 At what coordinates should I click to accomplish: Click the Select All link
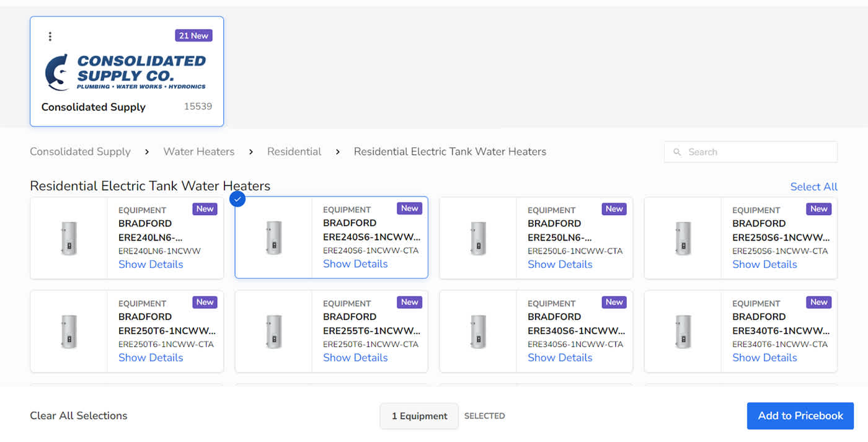813,187
